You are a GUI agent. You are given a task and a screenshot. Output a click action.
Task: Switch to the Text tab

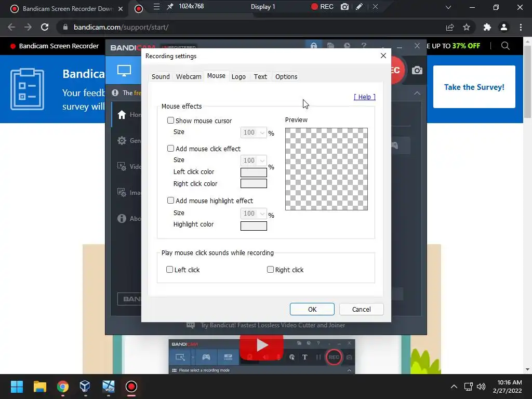260,77
